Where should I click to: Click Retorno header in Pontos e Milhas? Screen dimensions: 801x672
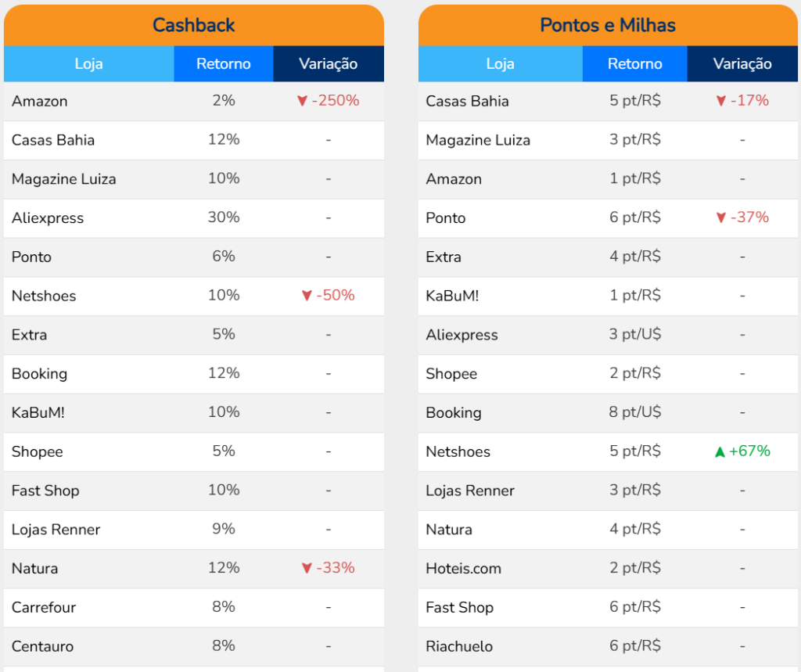[635, 64]
